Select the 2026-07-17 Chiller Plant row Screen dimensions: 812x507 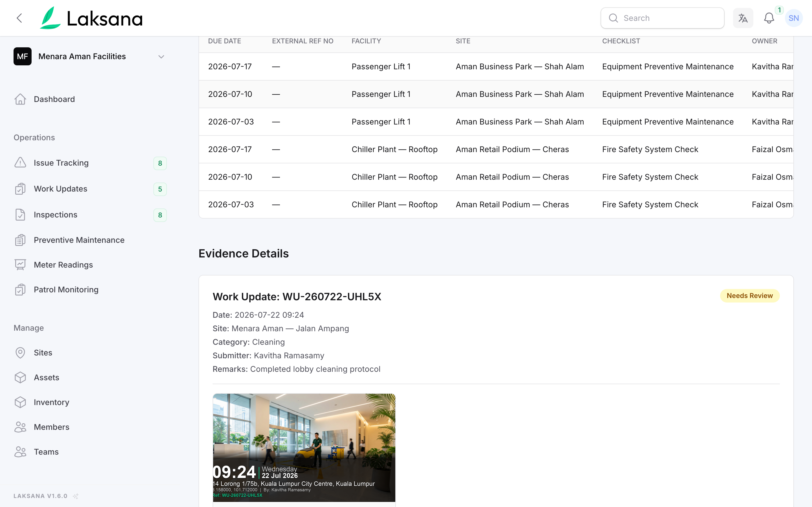496,149
